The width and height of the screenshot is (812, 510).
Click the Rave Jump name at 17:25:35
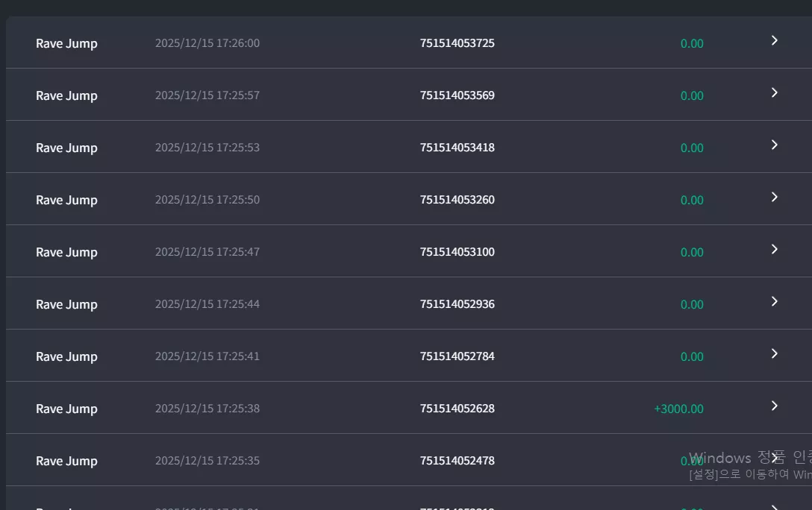pyautogui.click(x=66, y=462)
